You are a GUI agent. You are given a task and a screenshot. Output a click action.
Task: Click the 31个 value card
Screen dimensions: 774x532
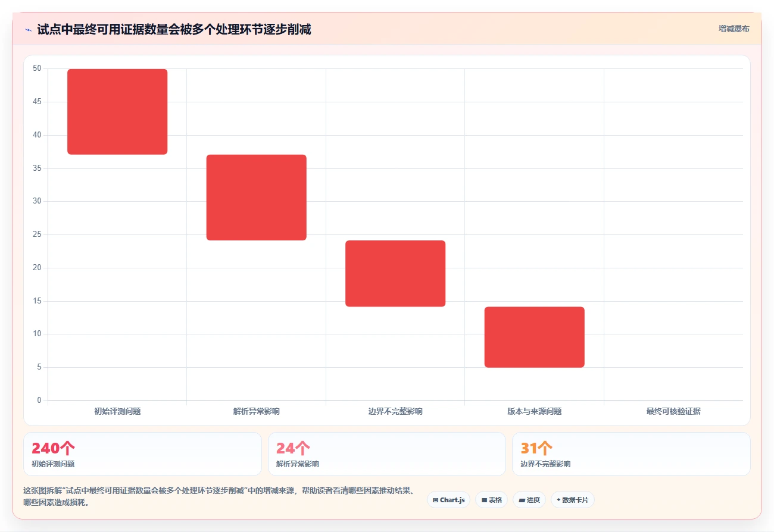(631, 454)
